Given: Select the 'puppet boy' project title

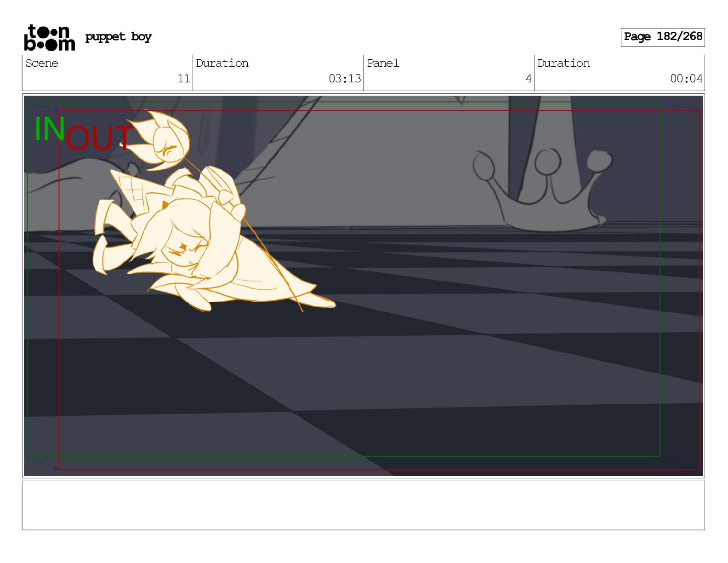Looking at the screenshot, I should 118,37.
